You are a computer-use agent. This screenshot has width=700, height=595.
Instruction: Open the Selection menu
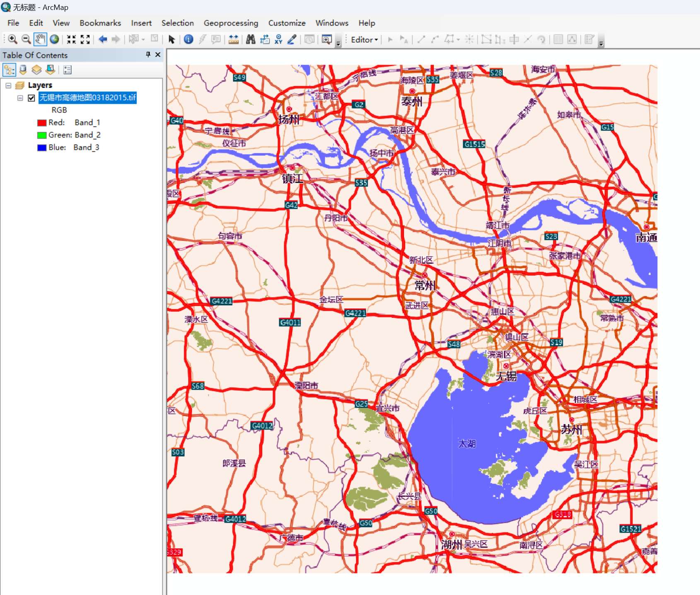pyautogui.click(x=178, y=23)
